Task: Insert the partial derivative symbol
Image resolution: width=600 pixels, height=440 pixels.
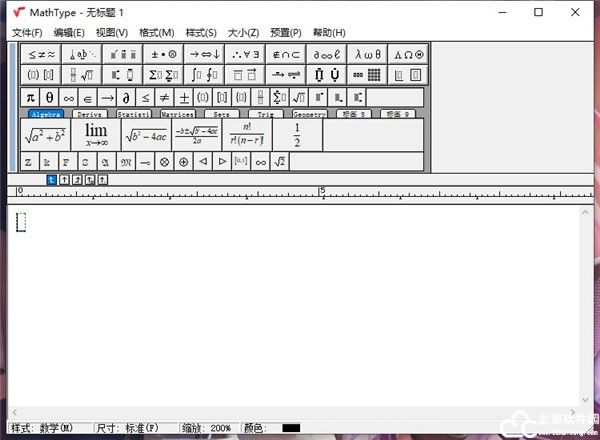Action: (126, 97)
